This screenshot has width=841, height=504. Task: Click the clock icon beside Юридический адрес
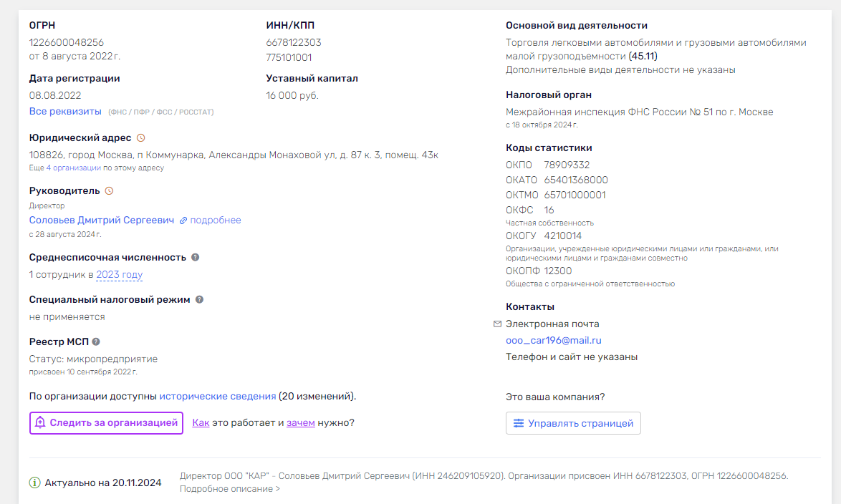point(141,137)
